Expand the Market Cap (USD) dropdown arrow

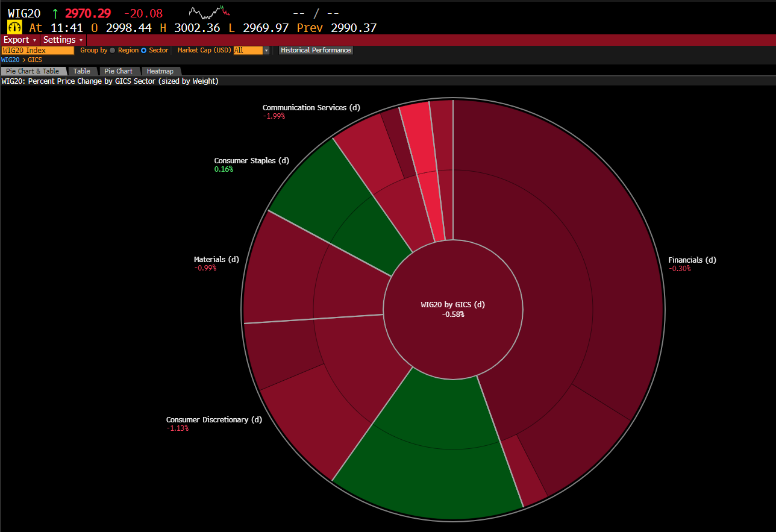click(x=266, y=51)
